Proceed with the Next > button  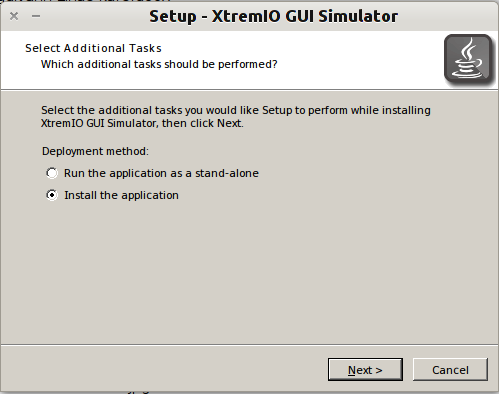tap(365, 370)
